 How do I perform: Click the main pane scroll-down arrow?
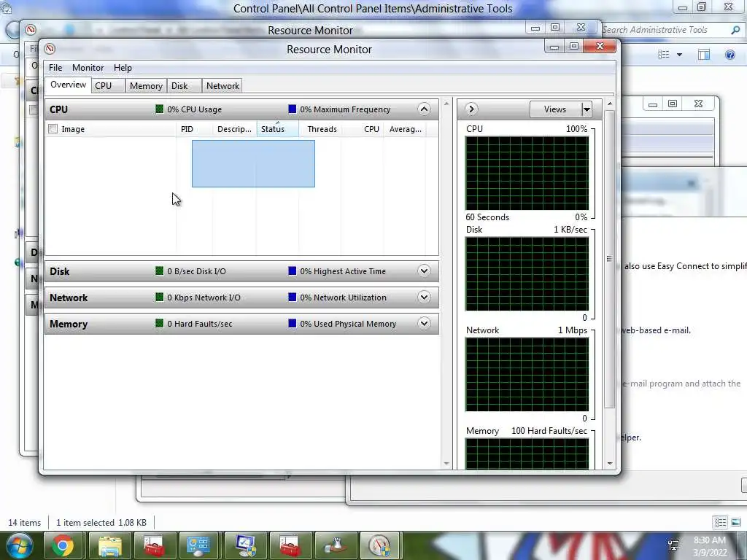[446, 463]
